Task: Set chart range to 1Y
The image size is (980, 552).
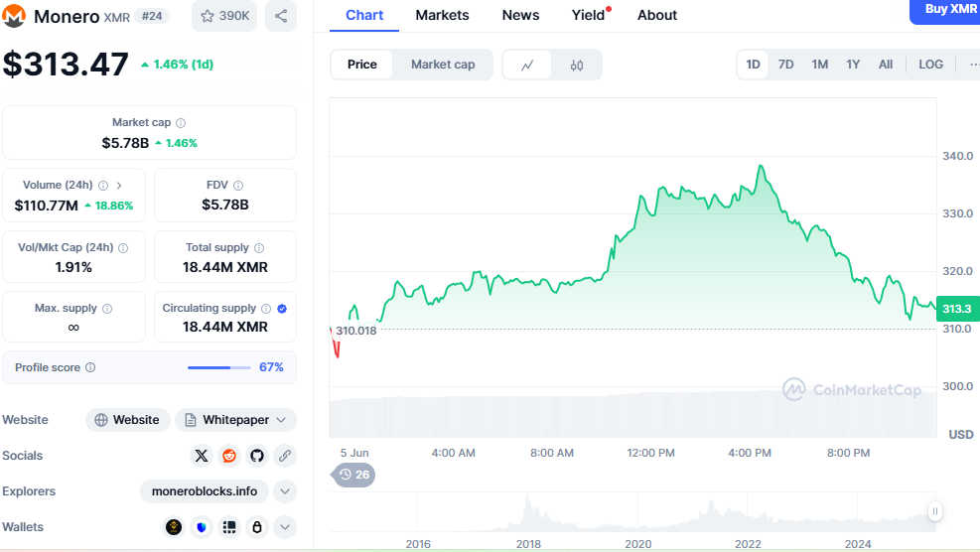Action: pos(853,65)
